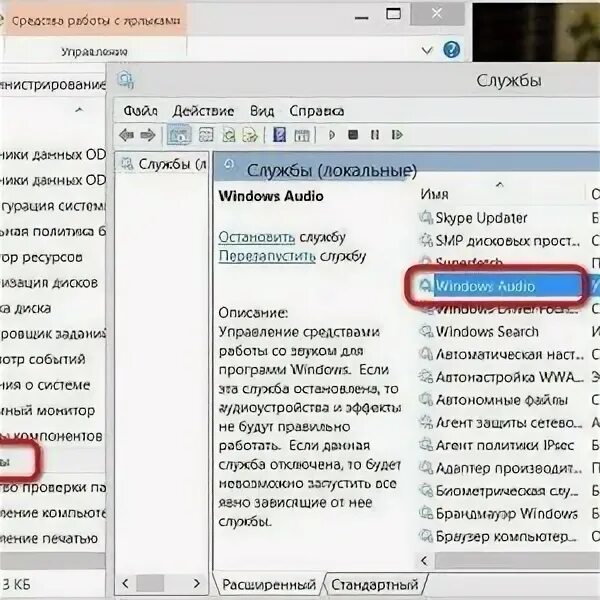
Task: Click the Остановить service link
Action: coord(256,237)
